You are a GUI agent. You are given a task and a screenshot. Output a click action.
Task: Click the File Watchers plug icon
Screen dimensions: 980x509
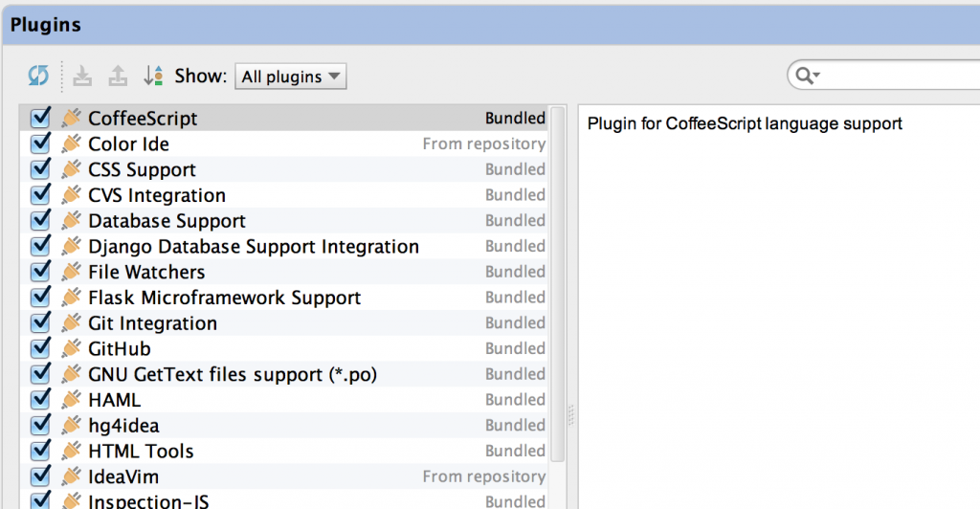pos(71,272)
